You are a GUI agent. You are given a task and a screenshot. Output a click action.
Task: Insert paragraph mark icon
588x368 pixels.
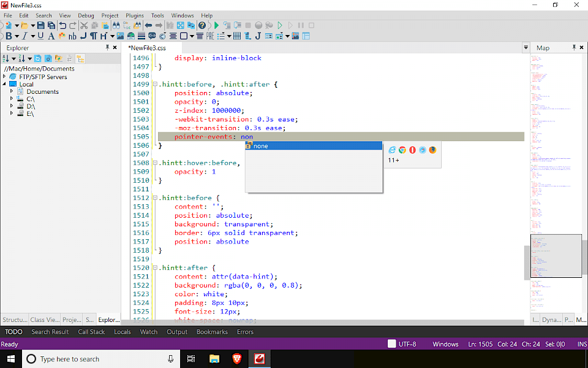[93, 36]
